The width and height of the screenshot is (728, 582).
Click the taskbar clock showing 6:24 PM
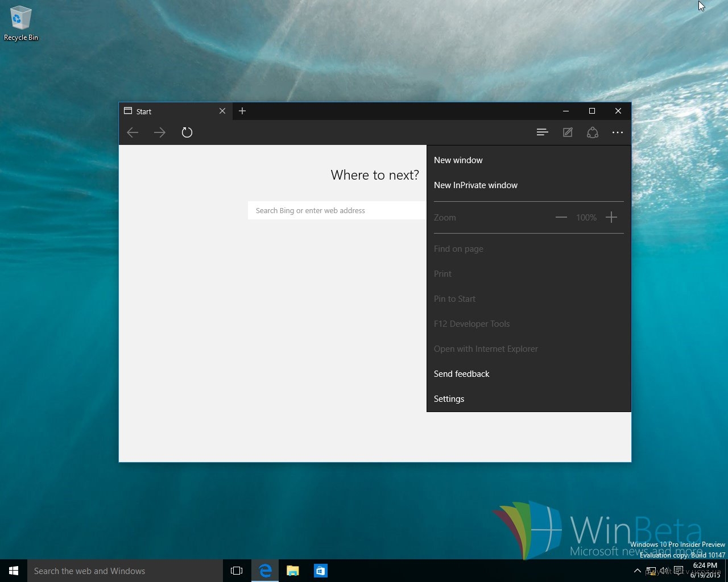coord(705,571)
